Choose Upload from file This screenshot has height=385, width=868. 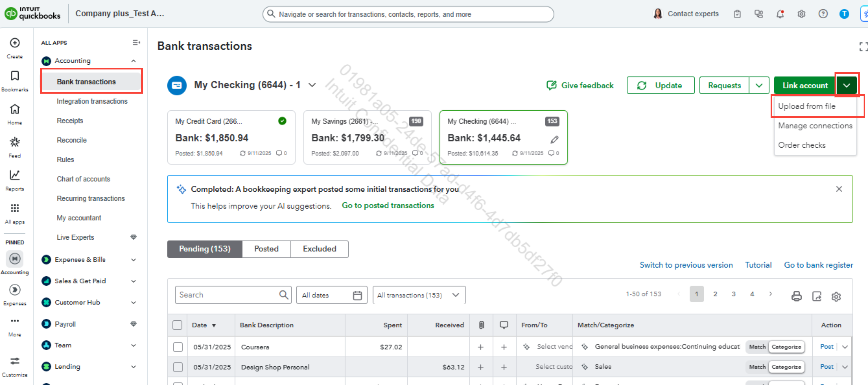coord(807,106)
